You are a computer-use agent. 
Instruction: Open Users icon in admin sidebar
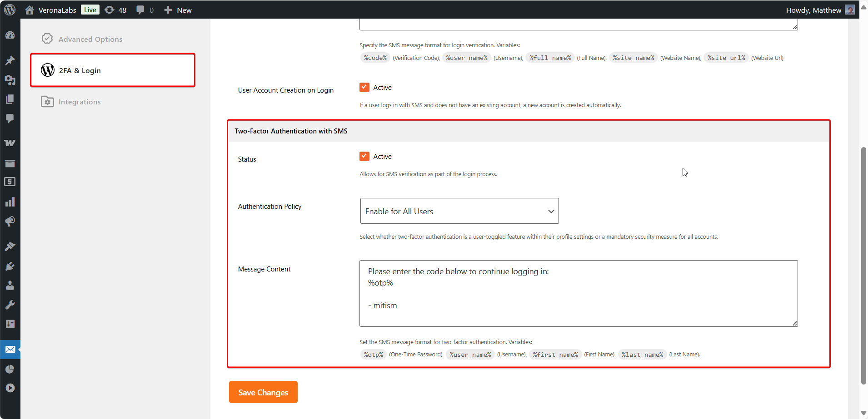pyautogui.click(x=10, y=286)
